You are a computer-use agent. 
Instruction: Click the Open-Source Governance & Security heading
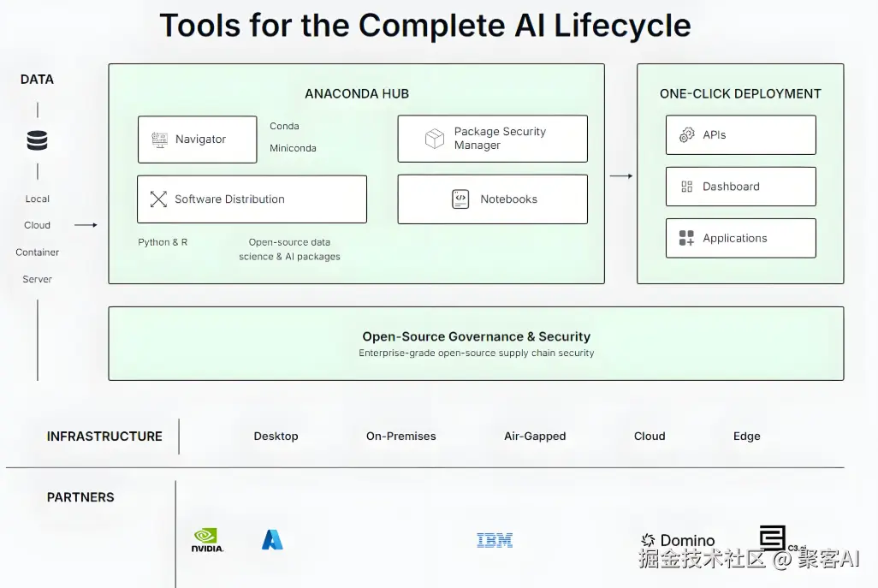pyautogui.click(x=476, y=336)
